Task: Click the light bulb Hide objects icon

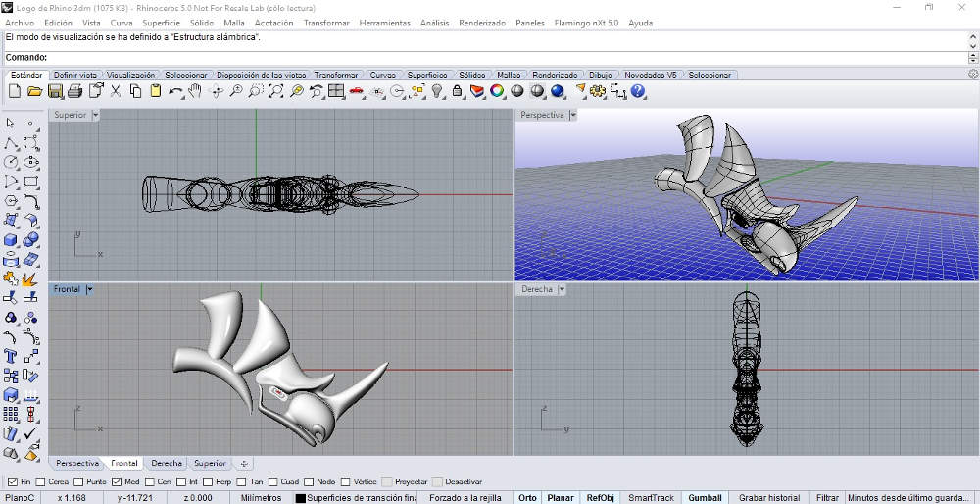Action: pos(437,91)
